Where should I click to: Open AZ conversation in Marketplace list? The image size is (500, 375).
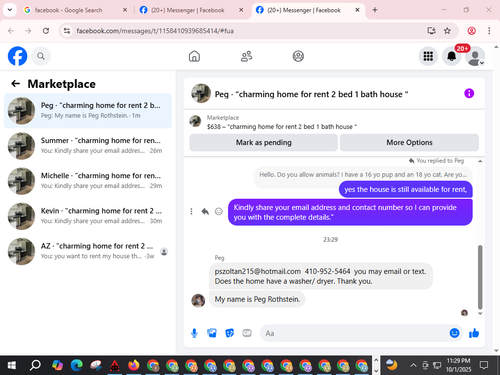[88, 251]
